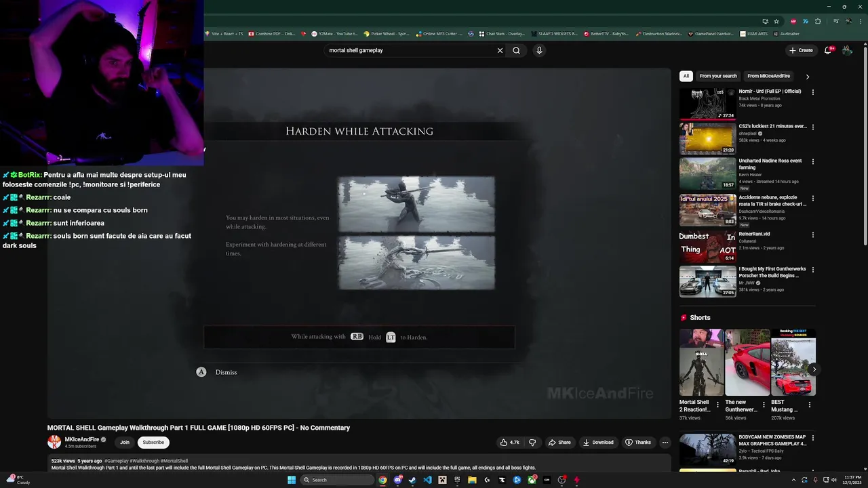Open options for 'Uncharted Nadine Ross' video
The width and height of the screenshot is (868, 488).
(812, 162)
